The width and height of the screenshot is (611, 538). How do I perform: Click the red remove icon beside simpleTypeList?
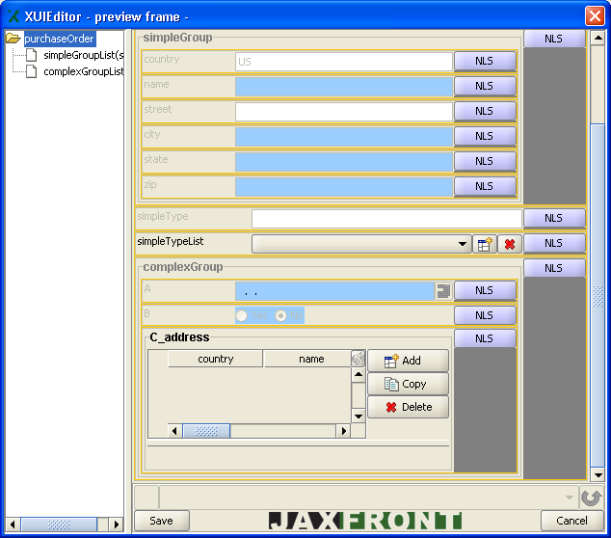click(509, 244)
